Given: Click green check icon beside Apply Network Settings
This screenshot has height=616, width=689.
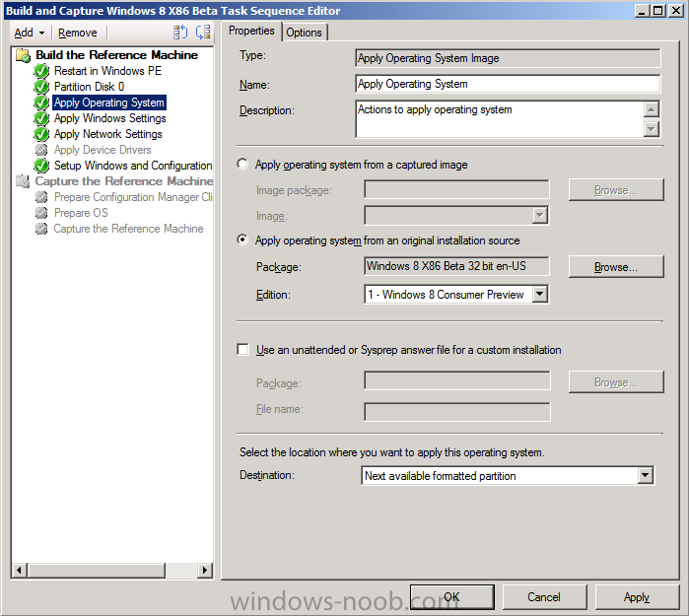Looking at the screenshot, I should click(41, 134).
